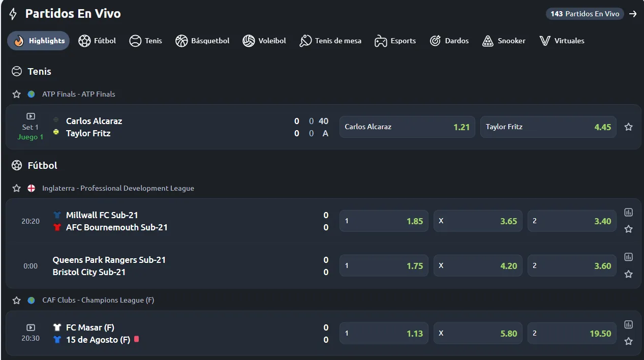Bet on Carlos Alcaraz at 1.21
644x360 pixels.
(x=407, y=127)
